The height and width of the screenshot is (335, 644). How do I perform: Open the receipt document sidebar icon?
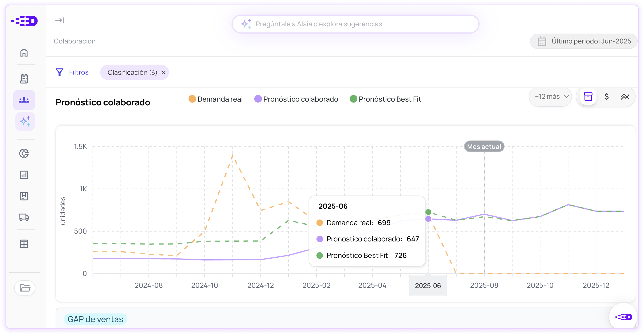(24, 79)
